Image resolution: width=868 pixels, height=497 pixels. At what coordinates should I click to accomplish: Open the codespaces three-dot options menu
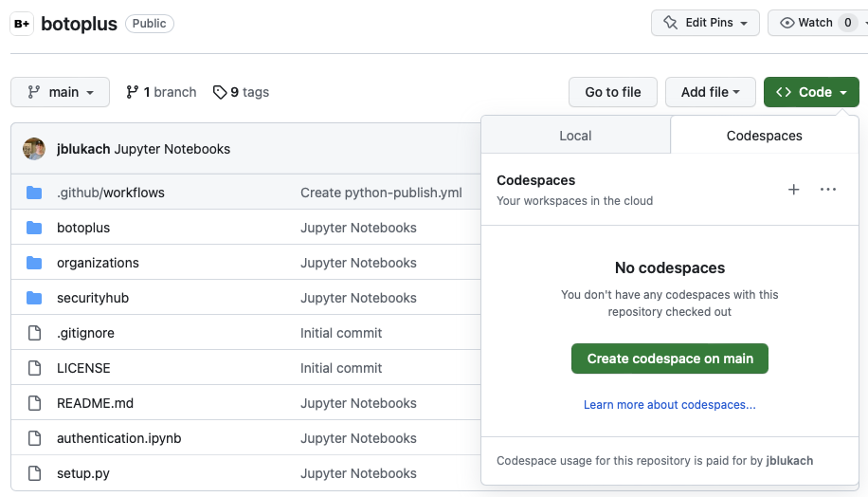[x=828, y=190]
